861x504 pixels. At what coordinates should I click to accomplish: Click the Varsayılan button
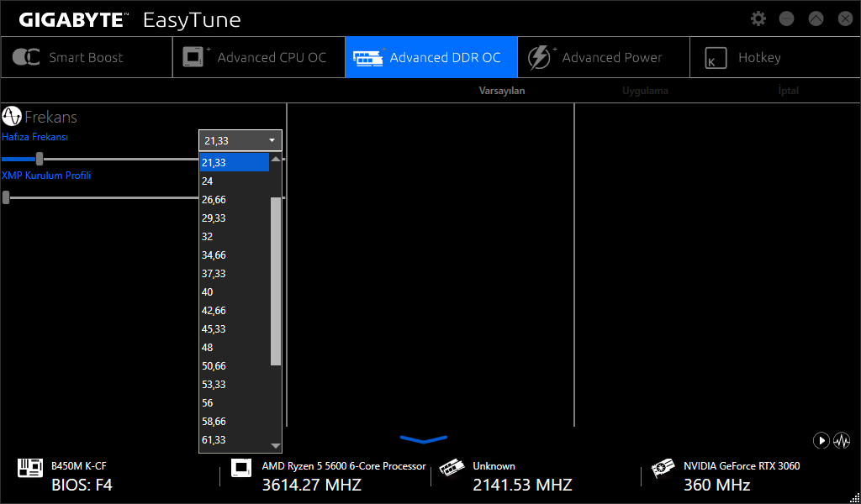click(x=502, y=91)
